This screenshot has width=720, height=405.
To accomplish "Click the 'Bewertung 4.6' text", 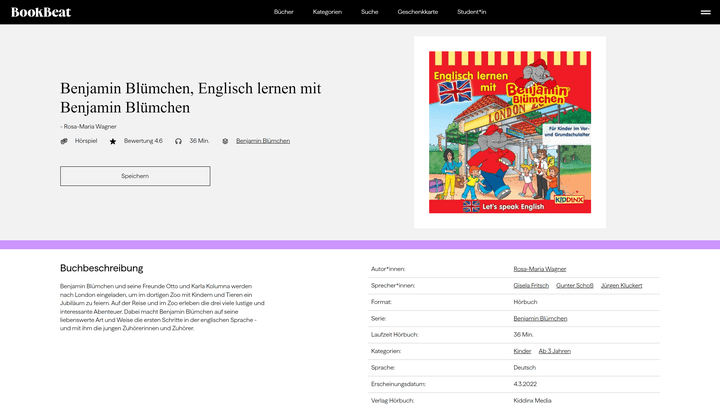I will (143, 141).
